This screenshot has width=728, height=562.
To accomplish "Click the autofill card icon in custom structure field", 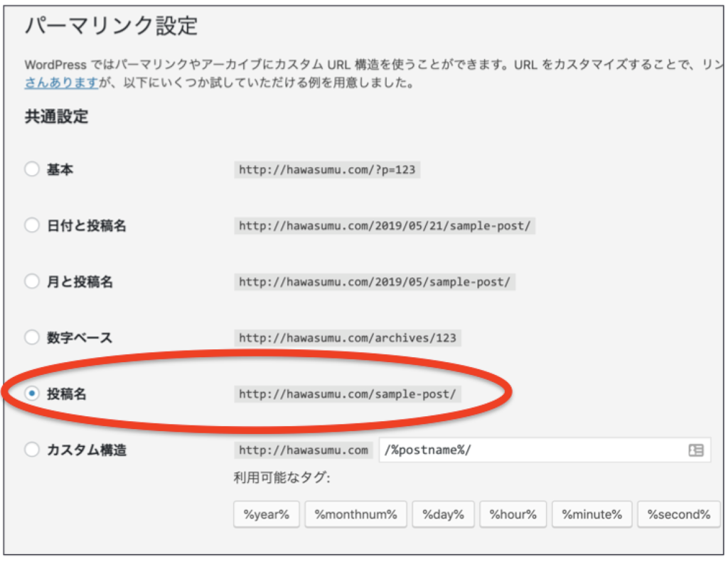I will pos(695,450).
